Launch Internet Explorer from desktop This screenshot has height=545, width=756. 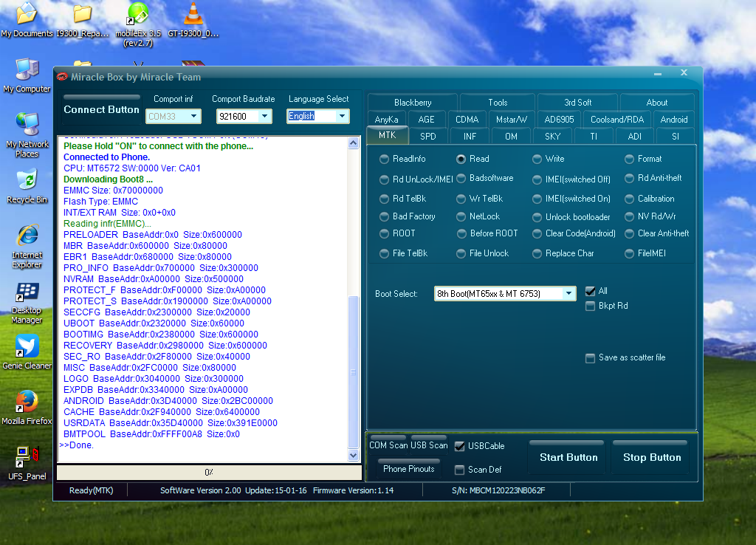tap(27, 246)
